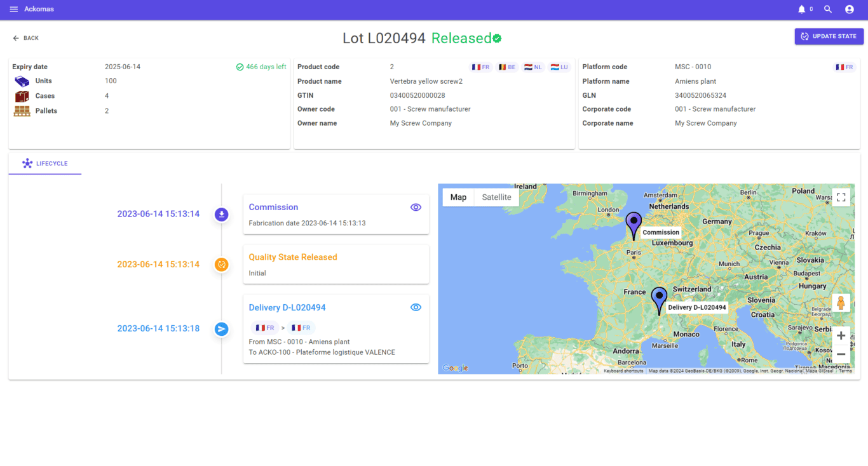The image size is (868, 466).
Task: Switch map to Satellite view
Action: point(496,197)
